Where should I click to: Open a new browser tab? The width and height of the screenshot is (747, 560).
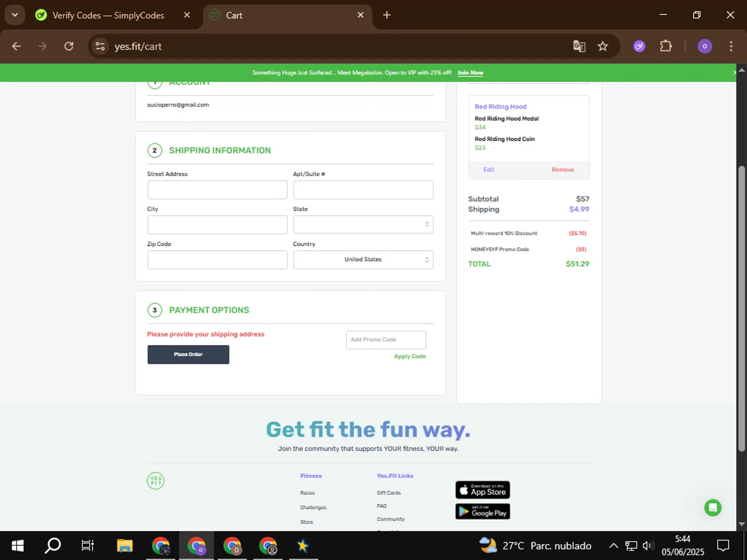pos(386,15)
